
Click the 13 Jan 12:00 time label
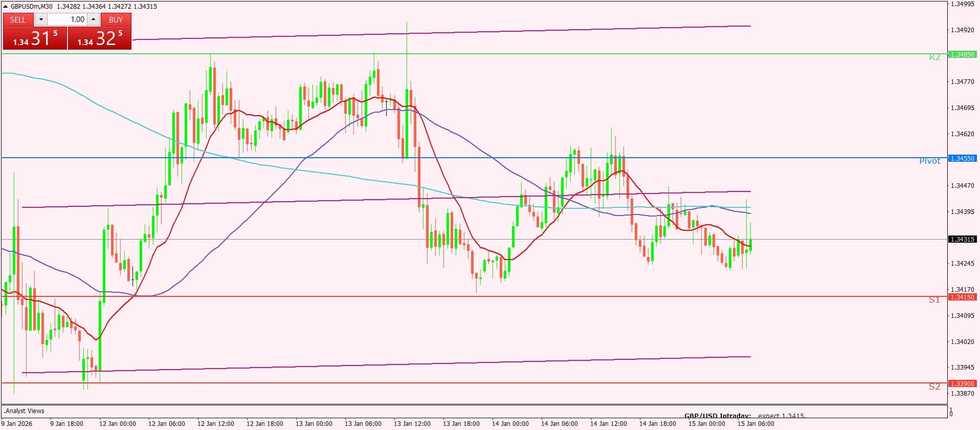(x=412, y=424)
